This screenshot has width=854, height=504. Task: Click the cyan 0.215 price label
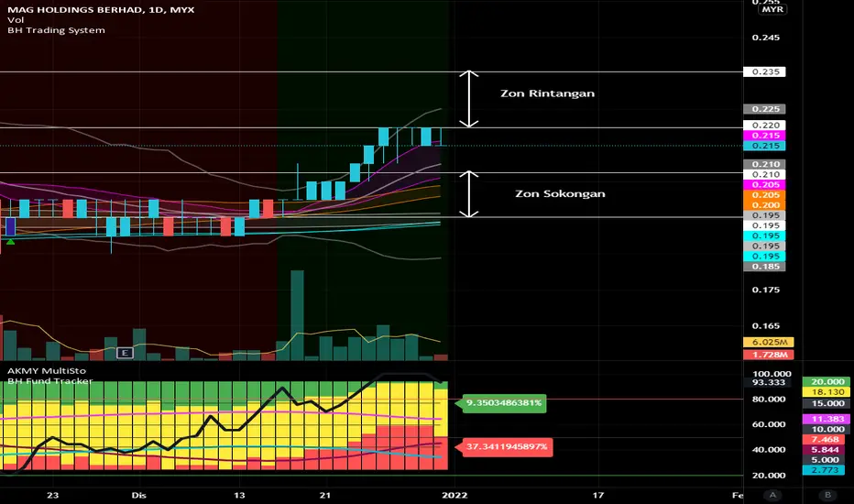pyautogui.click(x=765, y=146)
